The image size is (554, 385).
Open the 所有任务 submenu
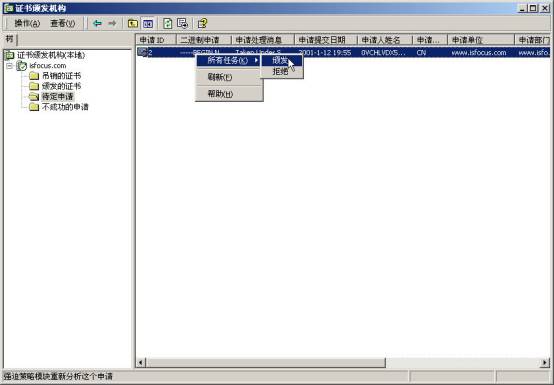229,60
